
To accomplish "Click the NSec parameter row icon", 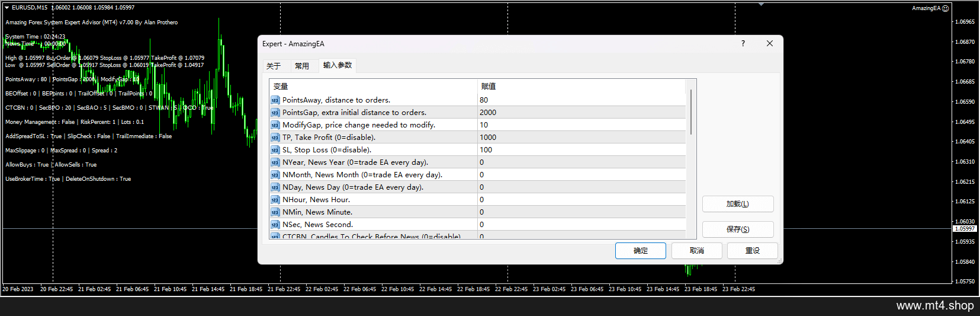I will tap(275, 225).
